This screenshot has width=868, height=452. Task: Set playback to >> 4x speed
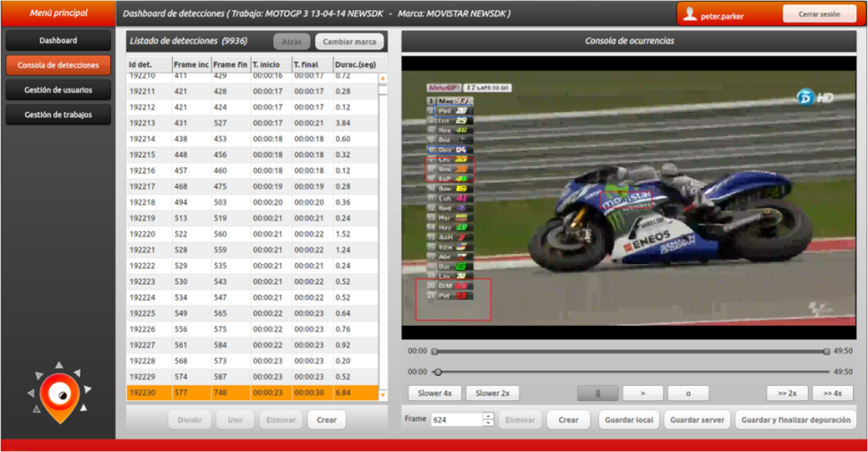832,394
